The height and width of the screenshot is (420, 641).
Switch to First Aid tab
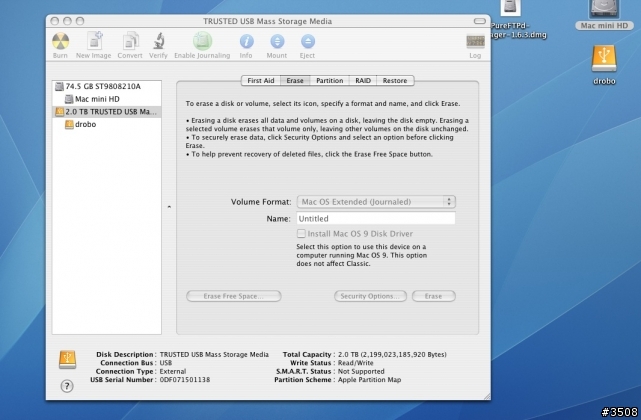pos(261,81)
